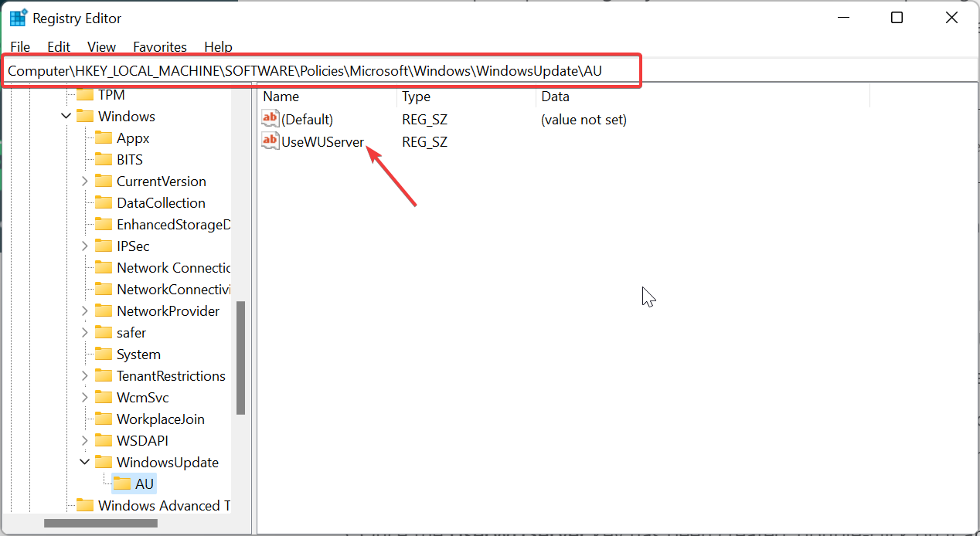980x536 pixels.
Task: Click the TenantRestrictions folder icon
Action: click(104, 376)
